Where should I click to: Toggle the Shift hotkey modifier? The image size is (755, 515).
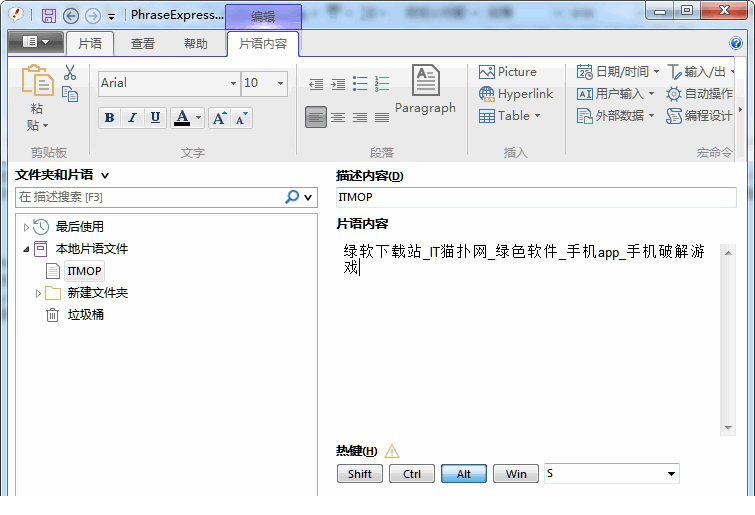pos(360,474)
